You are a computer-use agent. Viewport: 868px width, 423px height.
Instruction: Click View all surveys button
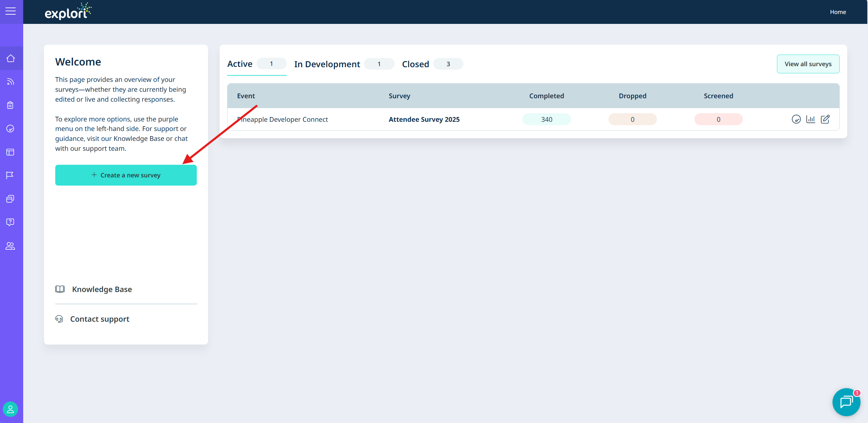coord(808,64)
